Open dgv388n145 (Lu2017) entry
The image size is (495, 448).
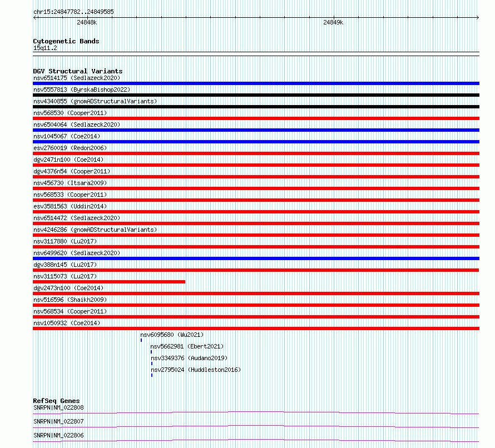(65, 265)
